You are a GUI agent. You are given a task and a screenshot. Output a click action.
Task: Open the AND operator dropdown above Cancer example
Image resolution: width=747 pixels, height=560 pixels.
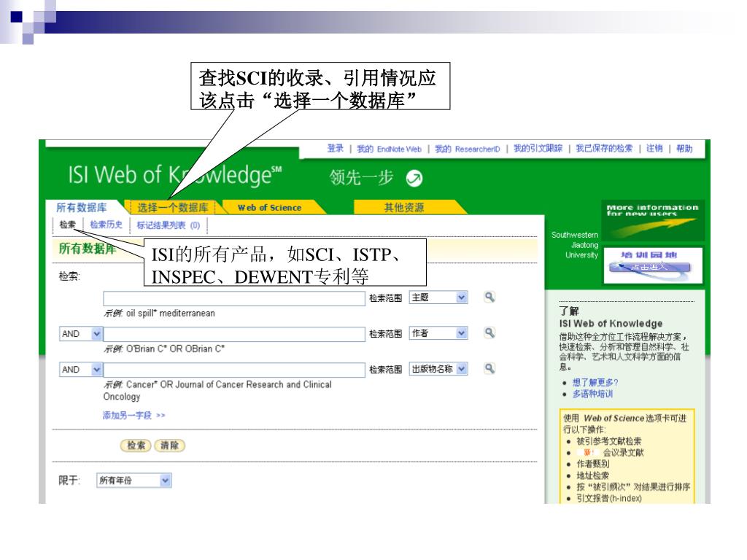[x=80, y=370]
